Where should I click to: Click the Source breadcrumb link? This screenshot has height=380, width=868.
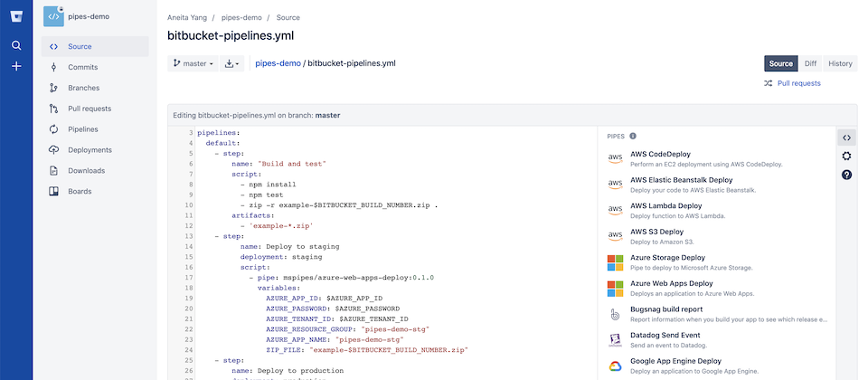(x=288, y=18)
